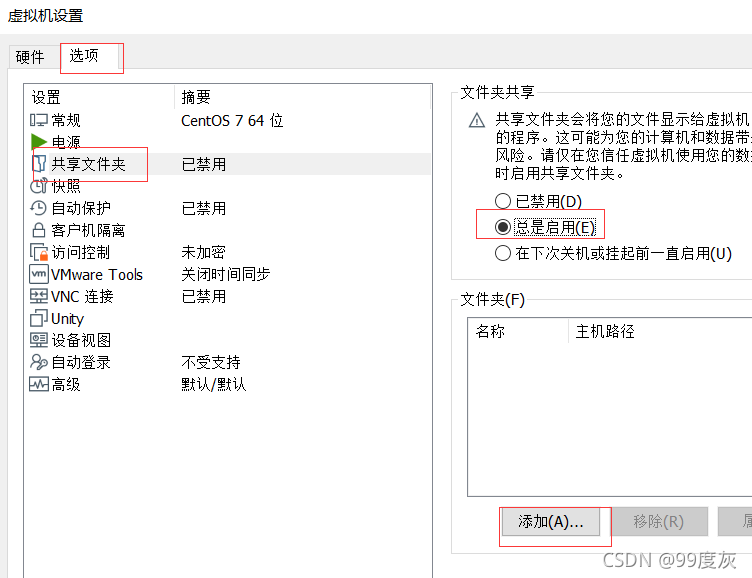Click the 访问控制 icon
The height and width of the screenshot is (578, 752).
pyautogui.click(x=39, y=252)
